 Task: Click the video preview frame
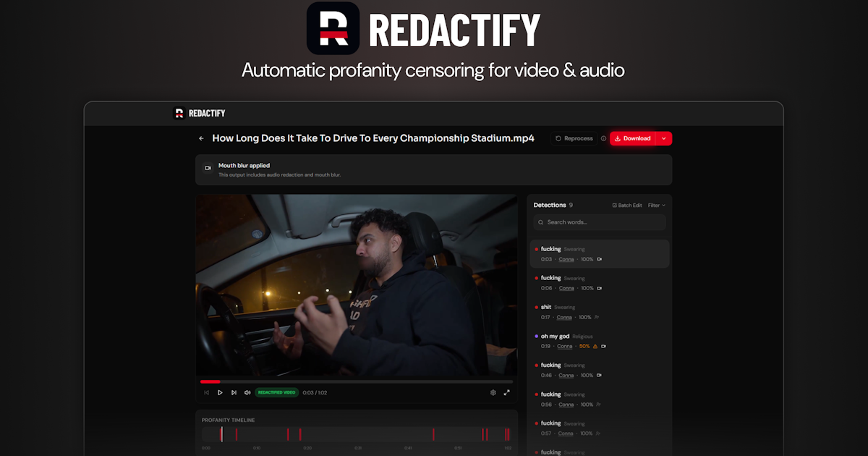[x=357, y=285]
